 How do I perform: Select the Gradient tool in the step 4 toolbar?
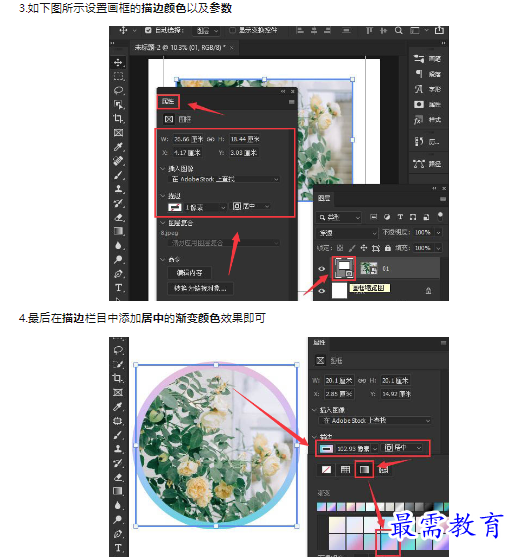point(118,491)
